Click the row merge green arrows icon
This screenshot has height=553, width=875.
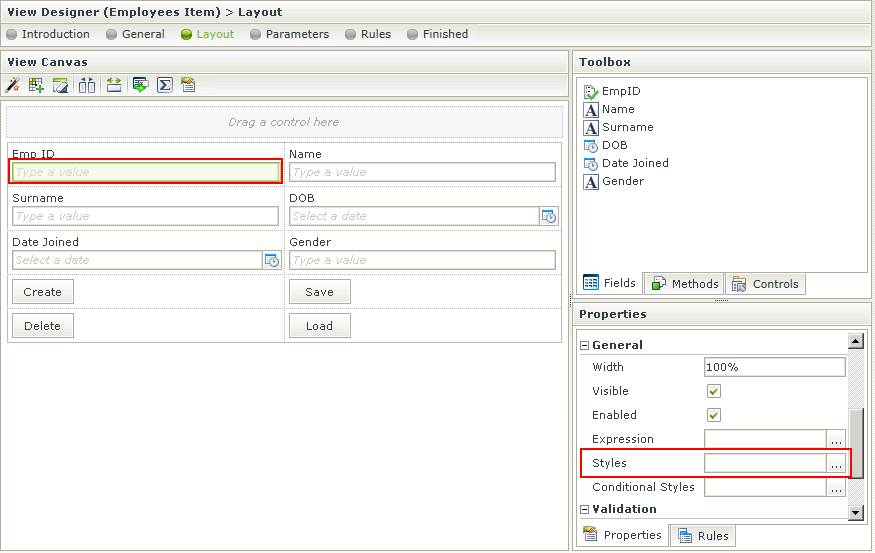click(114, 85)
